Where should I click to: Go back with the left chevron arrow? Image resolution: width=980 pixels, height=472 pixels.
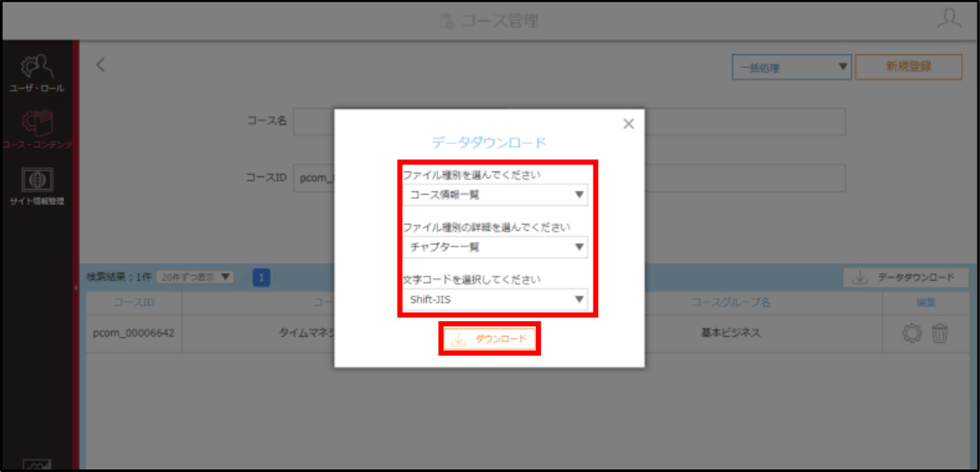pyautogui.click(x=101, y=65)
